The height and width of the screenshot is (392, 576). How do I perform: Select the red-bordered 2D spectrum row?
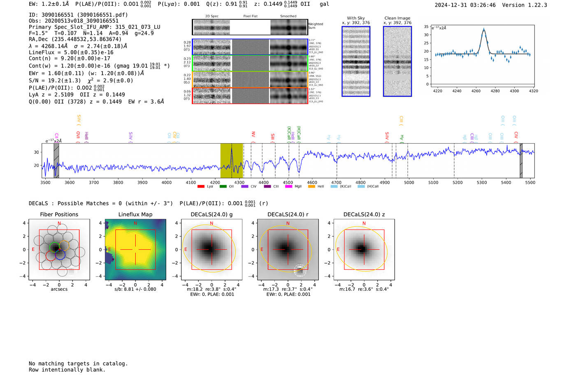click(250, 96)
